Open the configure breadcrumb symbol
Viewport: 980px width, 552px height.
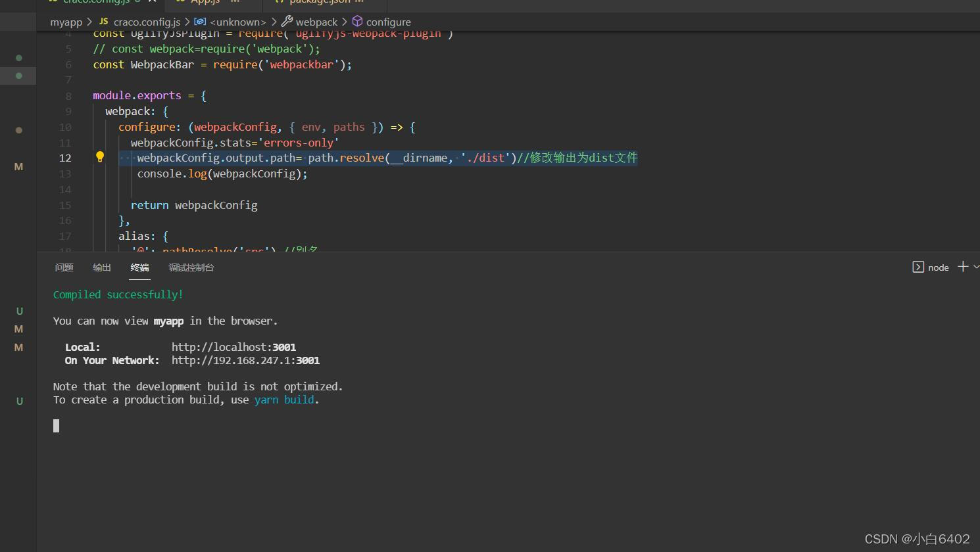(389, 22)
